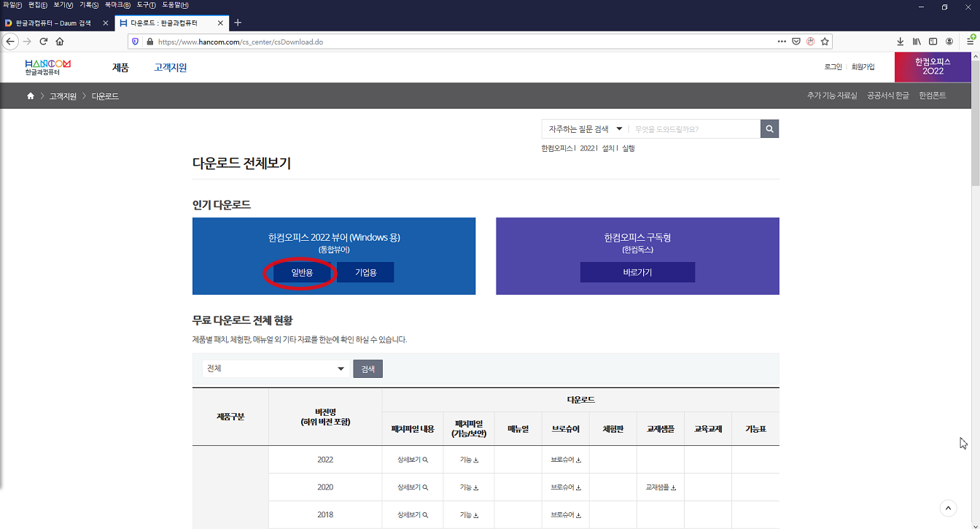The width and height of the screenshot is (980, 529).
Task: Download 브로슈어 for 2022 row
Action: coord(566,460)
